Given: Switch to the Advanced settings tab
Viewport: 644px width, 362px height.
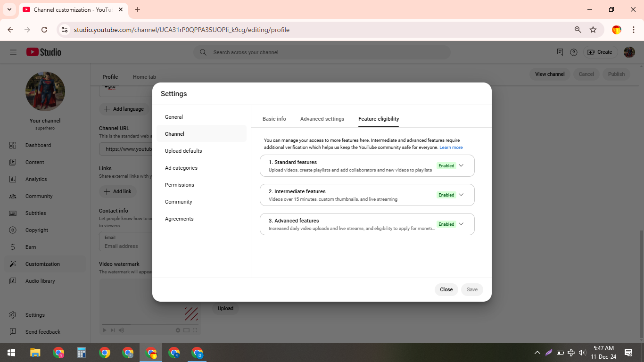Looking at the screenshot, I should point(322,119).
